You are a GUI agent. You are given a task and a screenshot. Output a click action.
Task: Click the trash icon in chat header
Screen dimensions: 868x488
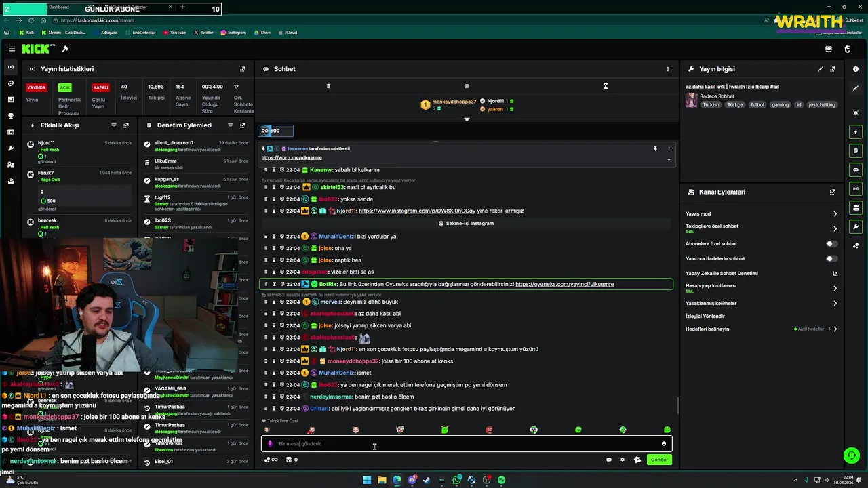328,86
